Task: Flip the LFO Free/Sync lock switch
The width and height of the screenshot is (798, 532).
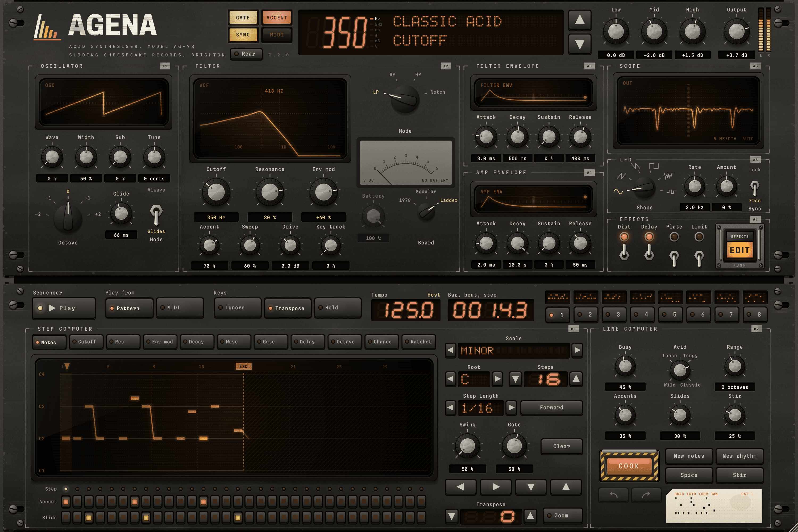Action: (x=755, y=188)
